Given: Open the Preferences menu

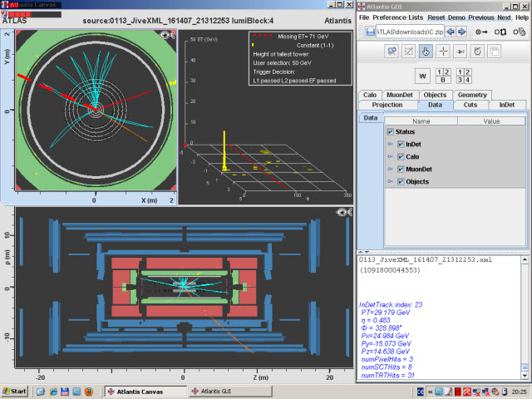Looking at the screenshot, I should click(x=389, y=17).
